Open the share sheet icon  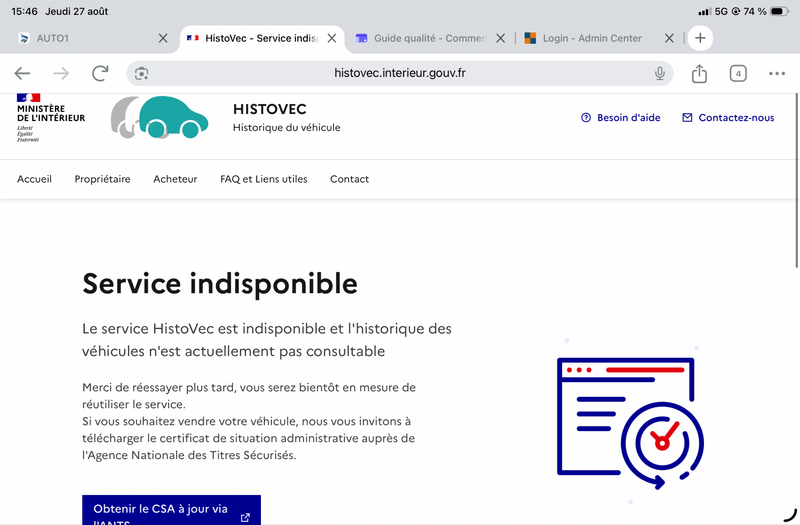pyautogui.click(x=699, y=73)
